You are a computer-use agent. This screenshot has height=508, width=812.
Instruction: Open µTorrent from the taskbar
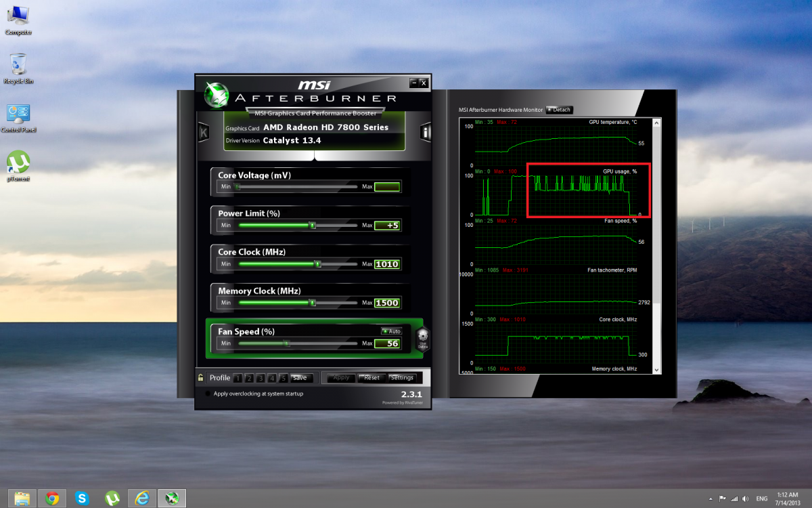click(112, 499)
